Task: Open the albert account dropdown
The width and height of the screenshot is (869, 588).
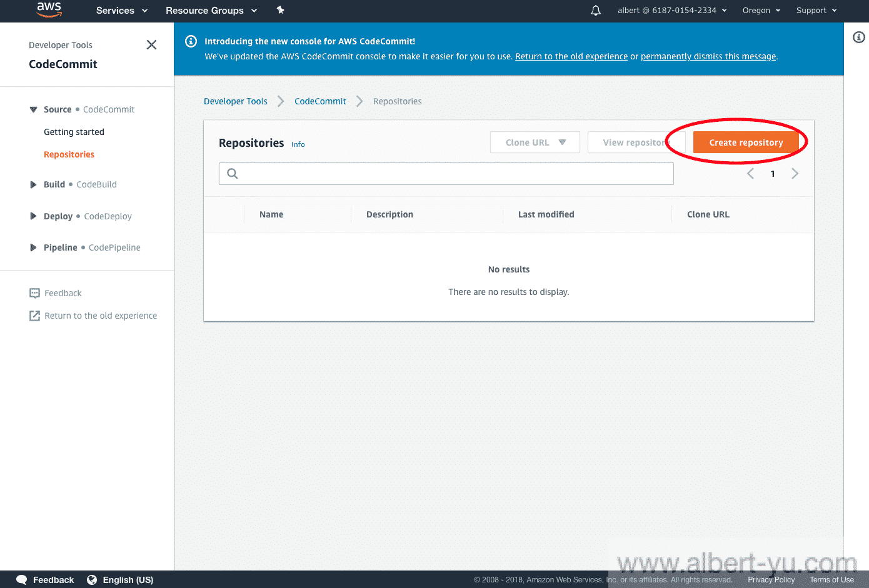Action: 672,11
